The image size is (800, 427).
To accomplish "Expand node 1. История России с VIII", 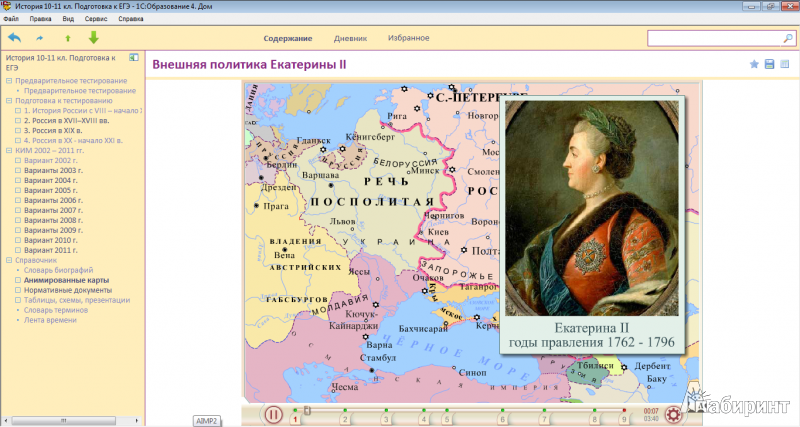I will pos(18,111).
